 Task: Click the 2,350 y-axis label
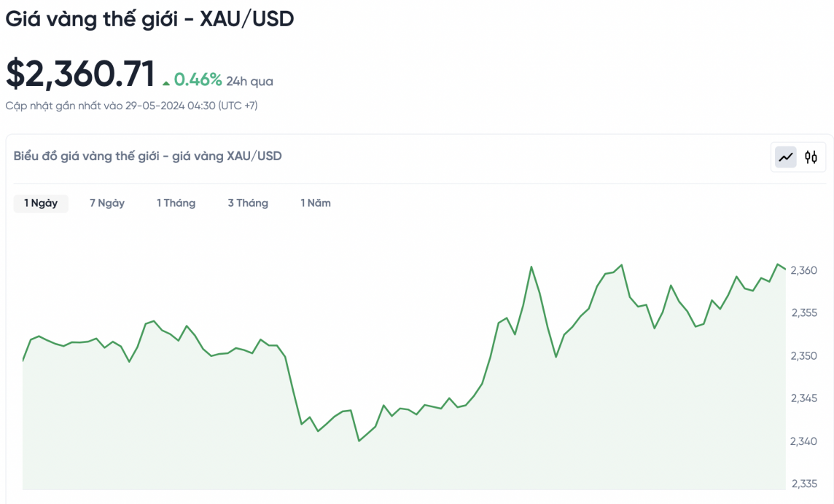tap(804, 356)
